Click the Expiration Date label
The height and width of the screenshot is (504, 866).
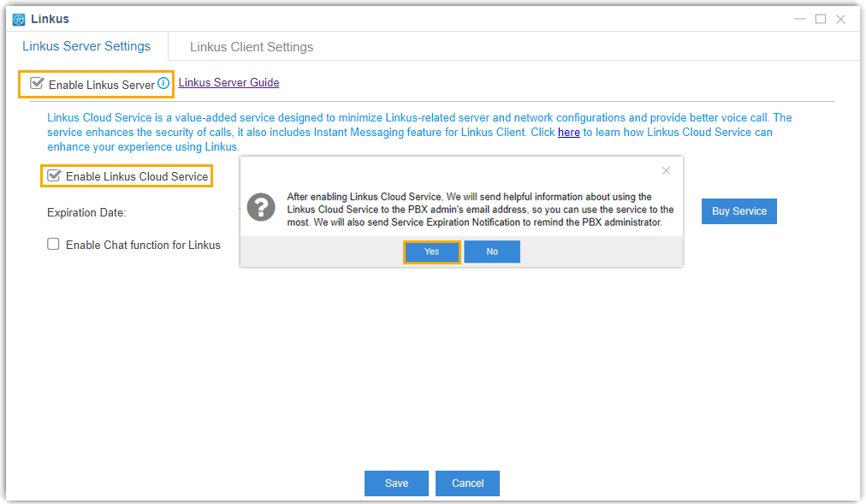(86, 212)
